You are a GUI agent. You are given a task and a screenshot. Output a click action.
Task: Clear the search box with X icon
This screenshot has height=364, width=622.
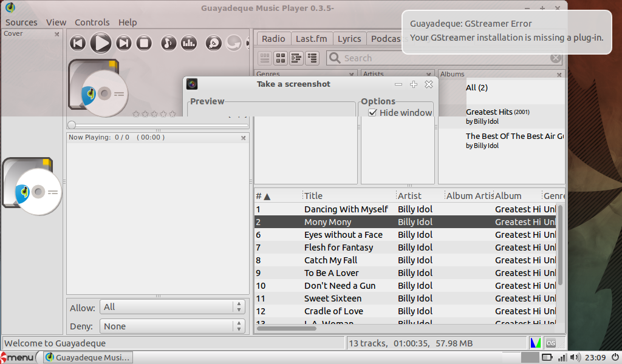click(556, 58)
